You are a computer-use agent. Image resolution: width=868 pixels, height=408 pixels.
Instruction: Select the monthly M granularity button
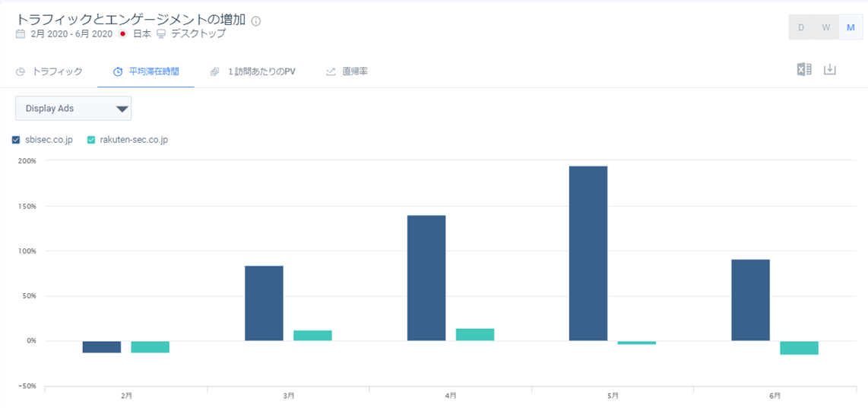point(851,27)
